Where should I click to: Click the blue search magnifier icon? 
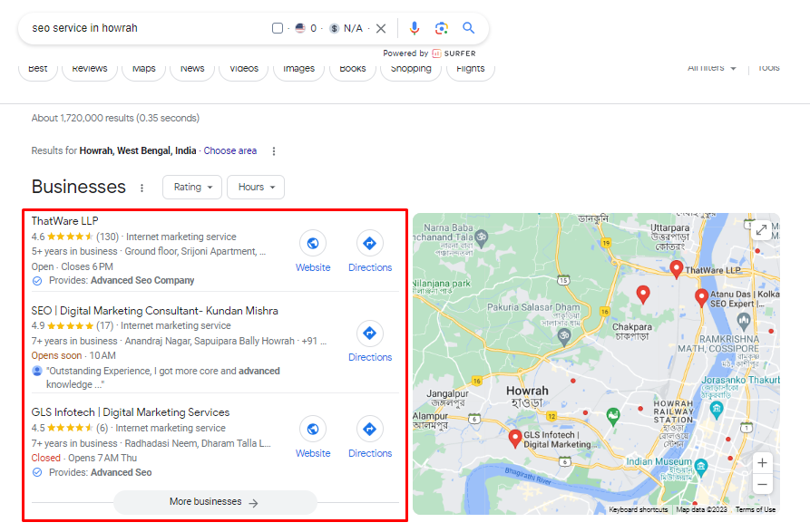[468, 28]
